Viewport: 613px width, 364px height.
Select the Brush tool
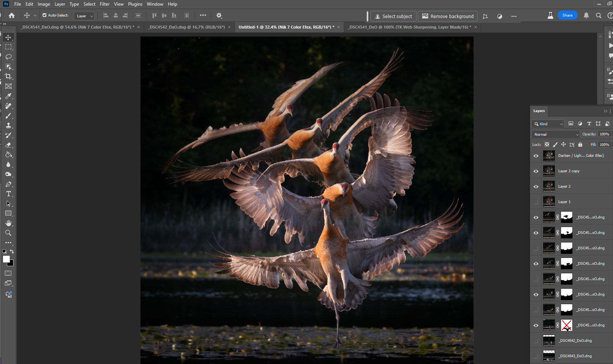8,116
